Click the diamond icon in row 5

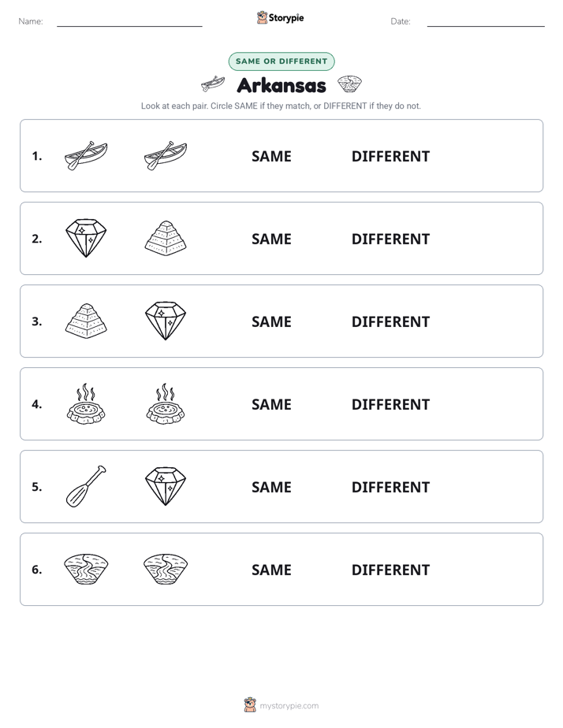pyautogui.click(x=166, y=486)
